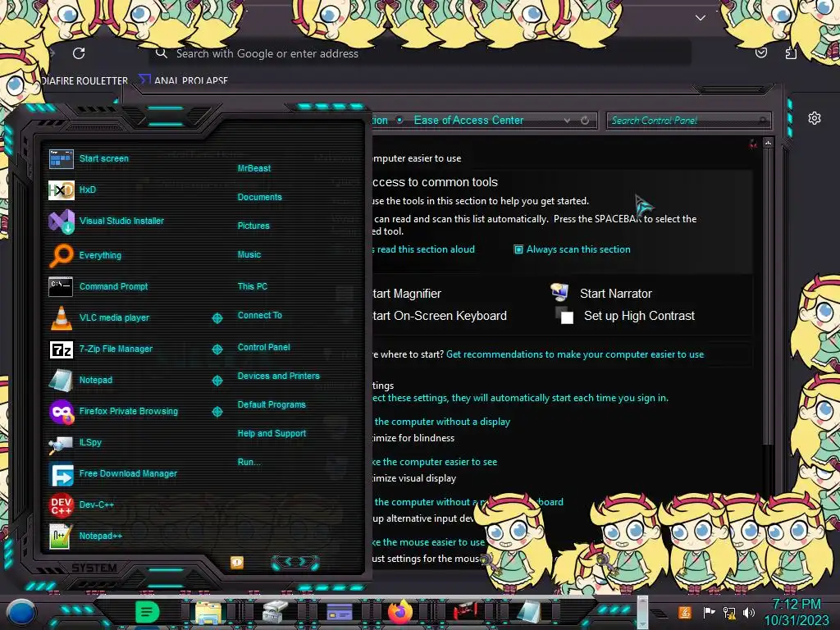Click the volume speaker tray icon

coord(749,612)
